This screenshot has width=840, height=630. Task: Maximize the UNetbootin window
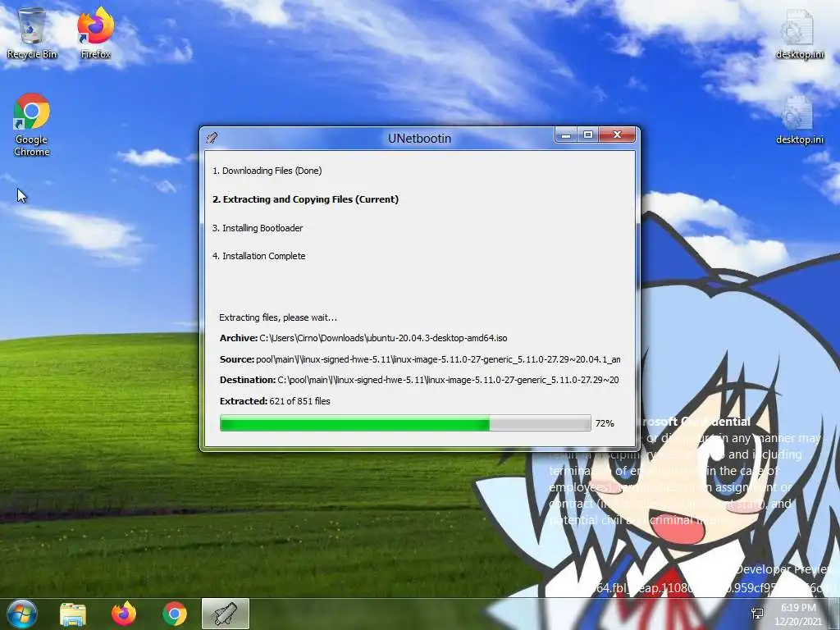(x=587, y=135)
